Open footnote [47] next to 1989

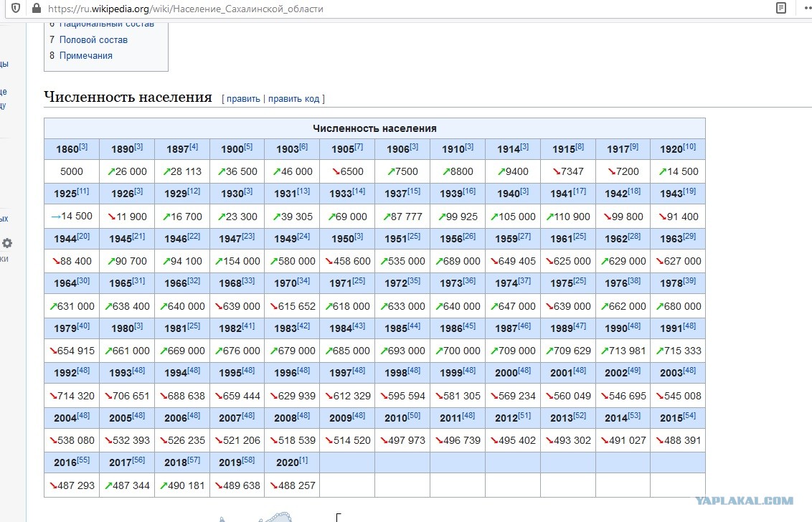[580, 326]
